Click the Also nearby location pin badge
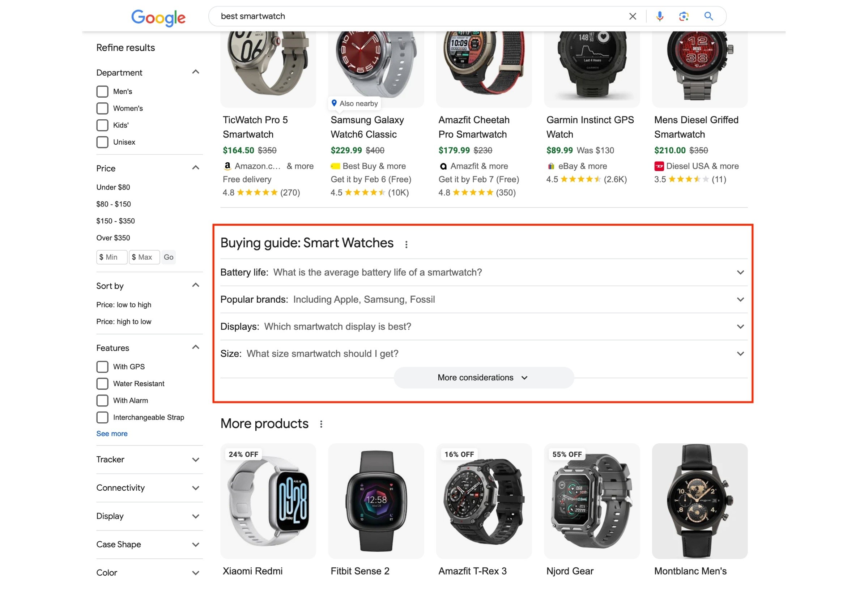The width and height of the screenshot is (868, 593). (x=354, y=103)
